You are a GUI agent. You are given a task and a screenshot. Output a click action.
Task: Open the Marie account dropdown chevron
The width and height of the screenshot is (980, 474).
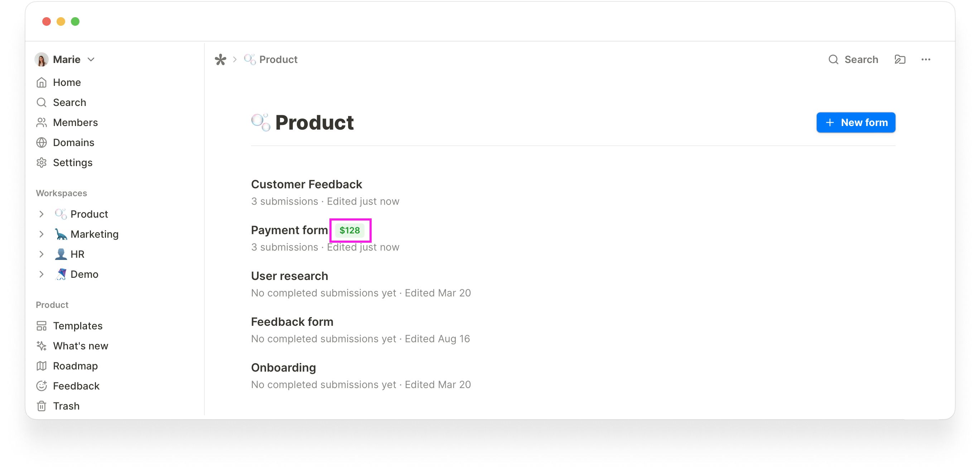coord(91,60)
